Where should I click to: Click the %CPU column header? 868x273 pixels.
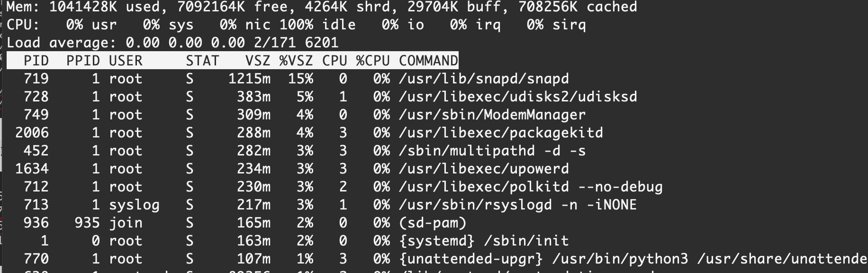tap(373, 61)
